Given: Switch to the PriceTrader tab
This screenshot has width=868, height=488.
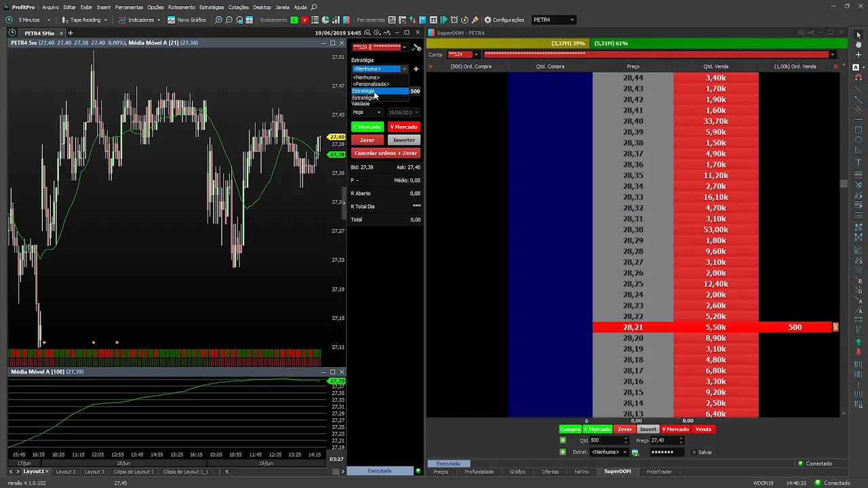Looking at the screenshot, I should pyautogui.click(x=659, y=472).
